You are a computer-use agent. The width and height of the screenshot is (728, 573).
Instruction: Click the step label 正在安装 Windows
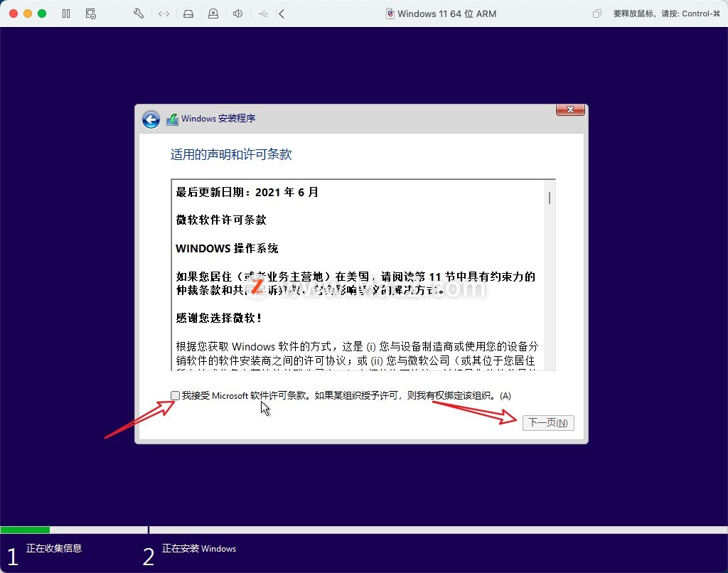(199, 548)
